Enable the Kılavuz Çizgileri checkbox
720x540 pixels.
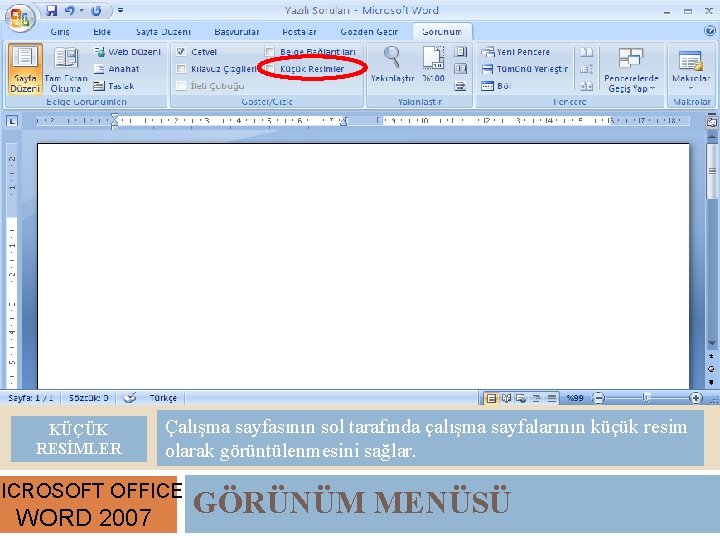point(181,69)
